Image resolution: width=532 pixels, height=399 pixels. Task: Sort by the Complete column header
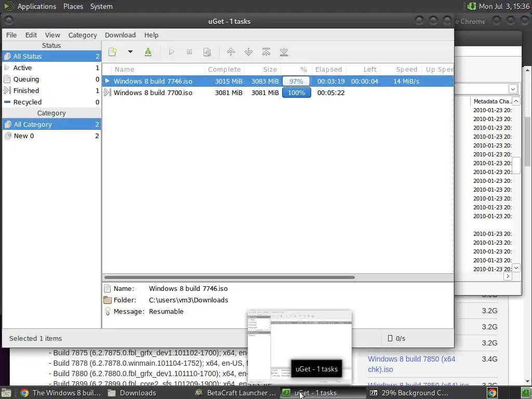click(x=224, y=69)
